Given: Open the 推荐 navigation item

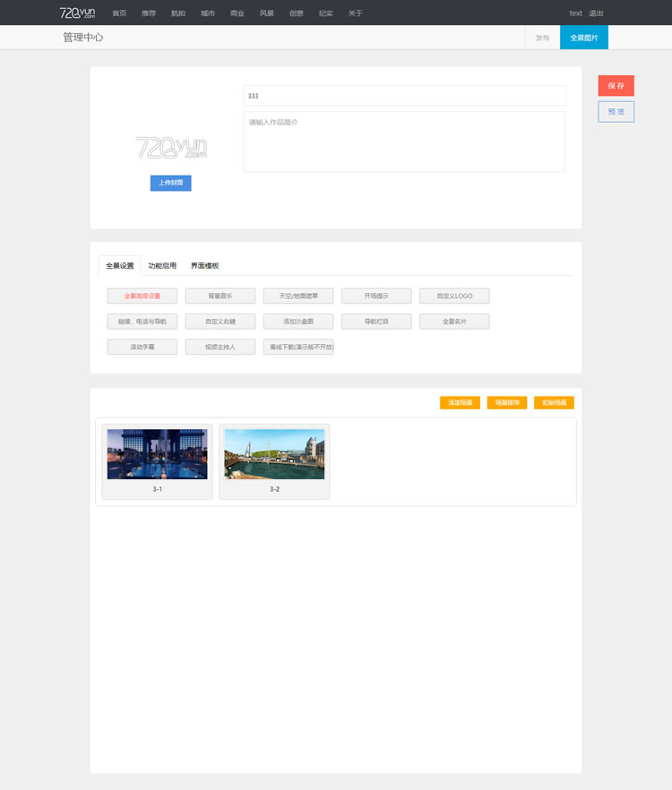Looking at the screenshot, I should point(149,13).
